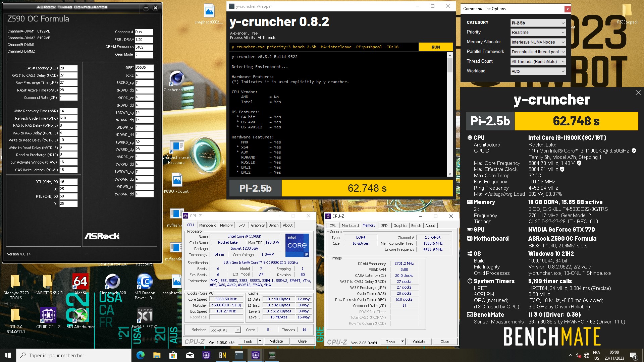
Task: Launch the Aida64 desktop shortcut
Action: 80,284
